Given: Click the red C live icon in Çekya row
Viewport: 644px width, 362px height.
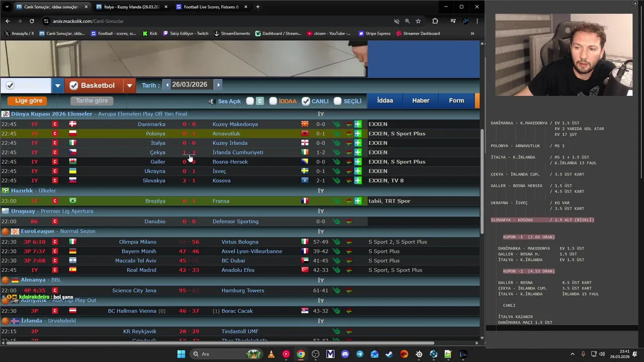Looking at the screenshot, I should [x=55, y=152].
